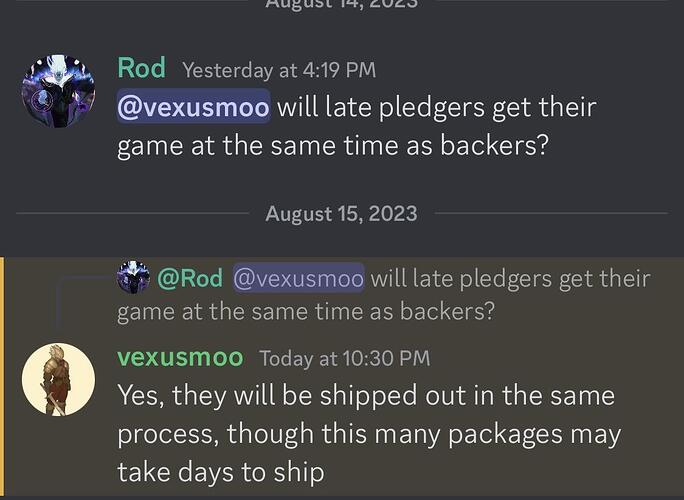This screenshot has height=500, width=684.
Task: Click the partially visible August 14 date divider
Action: [x=342, y=3]
